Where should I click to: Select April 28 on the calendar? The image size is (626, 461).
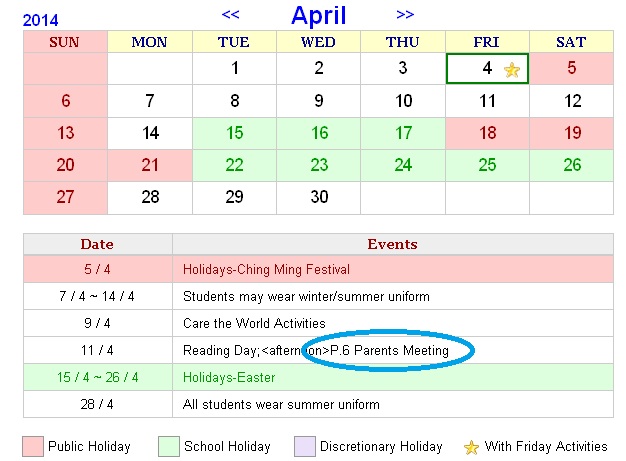[150, 197]
